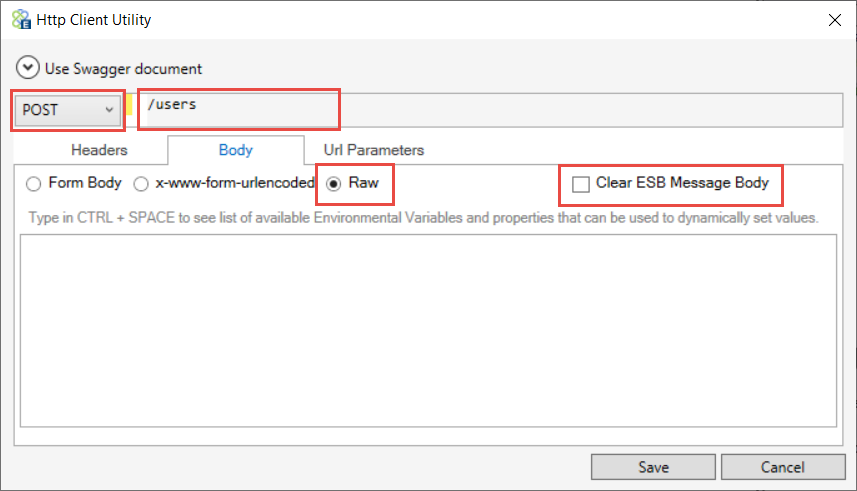Click the CTRL + SPACE hint text
The height and width of the screenshot is (491, 857).
coord(423,218)
